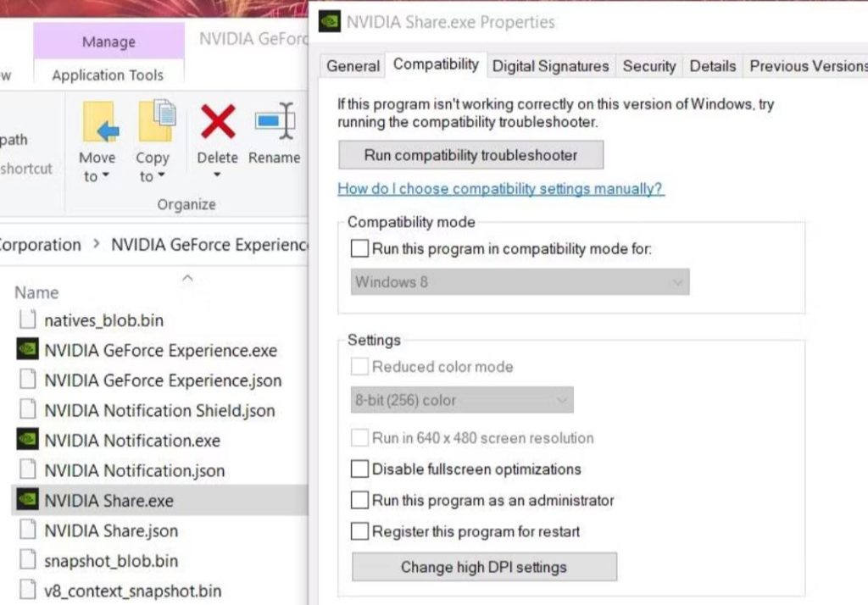Select v8_context_snapshot.bin file name
This screenshot has height=605, width=868.
(x=133, y=591)
